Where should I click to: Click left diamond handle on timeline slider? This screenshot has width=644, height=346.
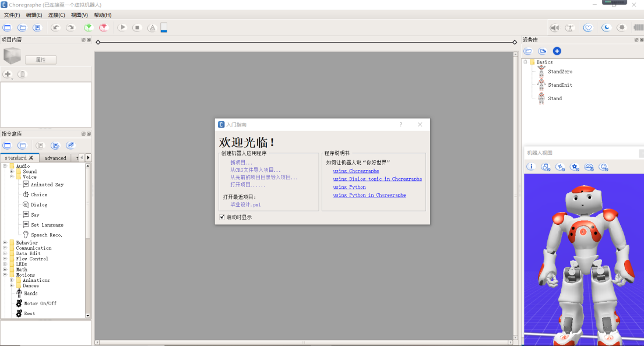[x=98, y=43]
